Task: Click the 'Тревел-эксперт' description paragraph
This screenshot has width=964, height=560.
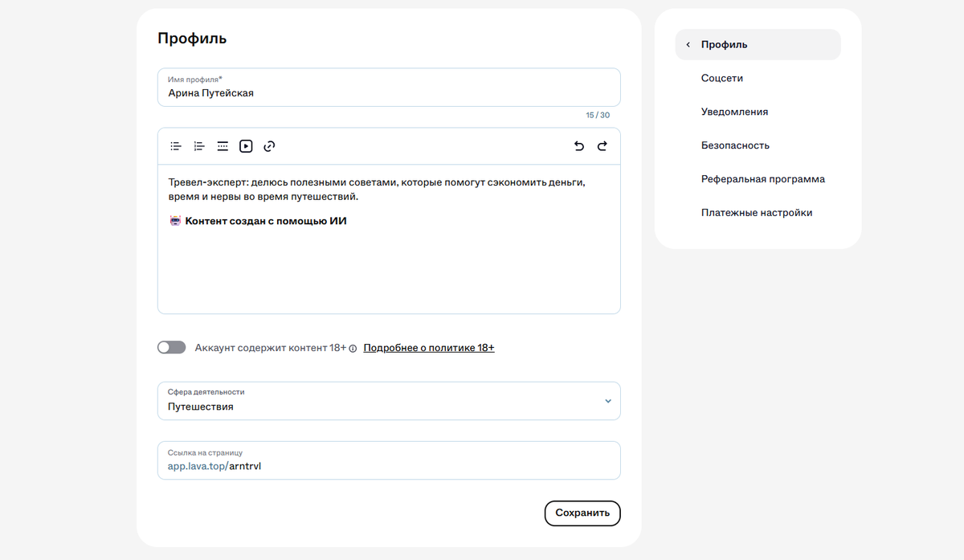Action: (377, 190)
